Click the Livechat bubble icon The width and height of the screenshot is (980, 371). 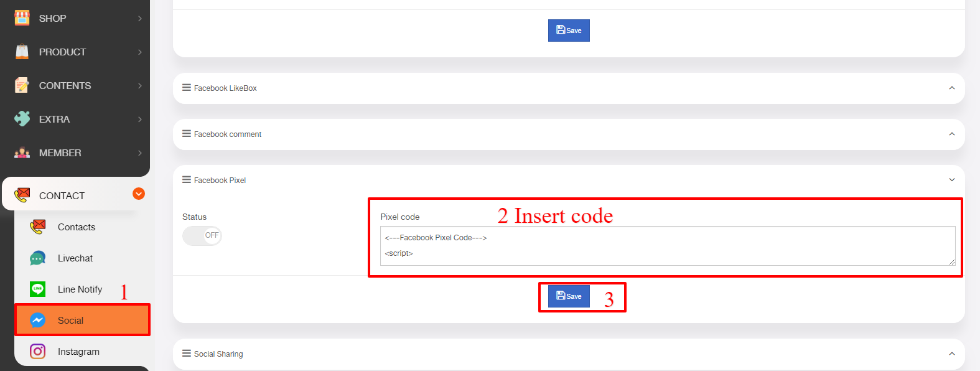pos(37,258)
